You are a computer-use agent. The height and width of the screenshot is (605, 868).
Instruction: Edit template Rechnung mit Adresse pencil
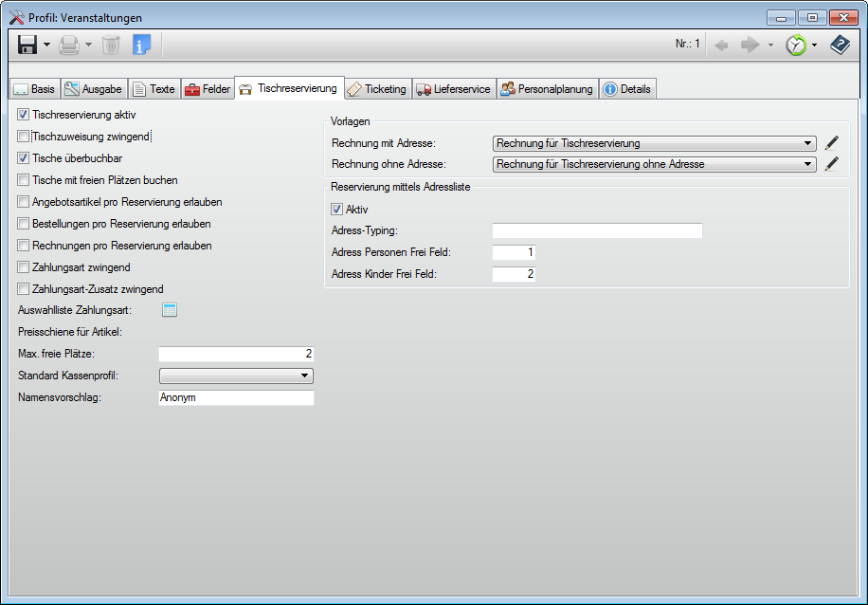coord(832,143)
